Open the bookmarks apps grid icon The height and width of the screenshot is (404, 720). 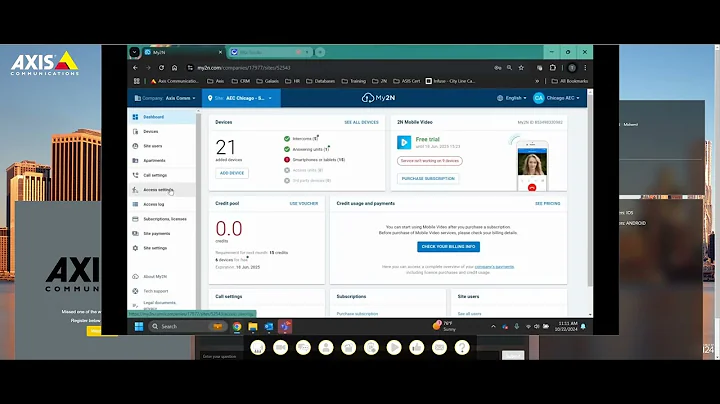[x=136, y=81]
